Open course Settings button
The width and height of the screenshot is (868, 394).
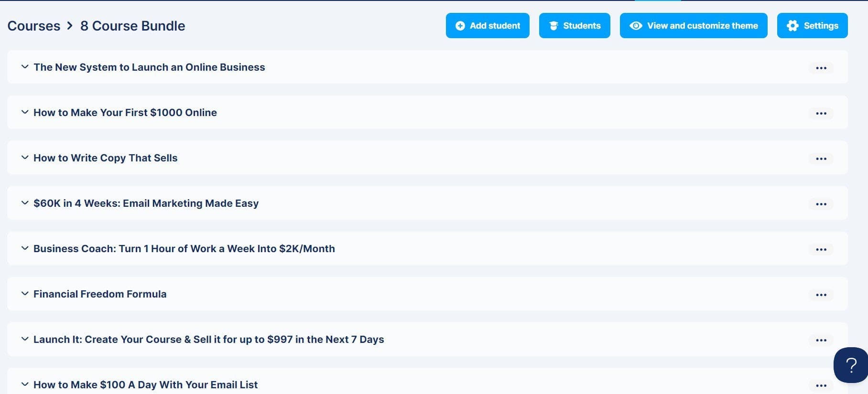pos(813,25)
